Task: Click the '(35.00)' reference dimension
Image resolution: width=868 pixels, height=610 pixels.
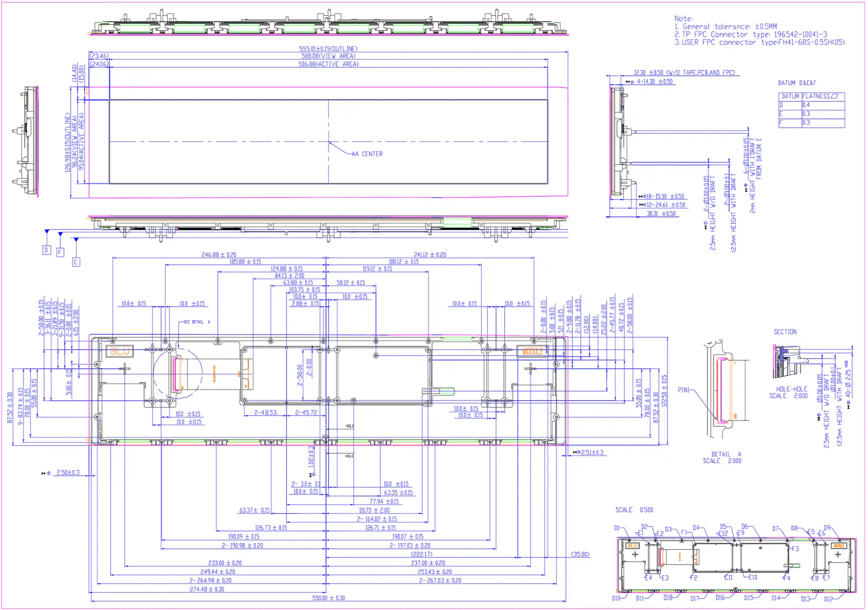Action: (580, 555)
